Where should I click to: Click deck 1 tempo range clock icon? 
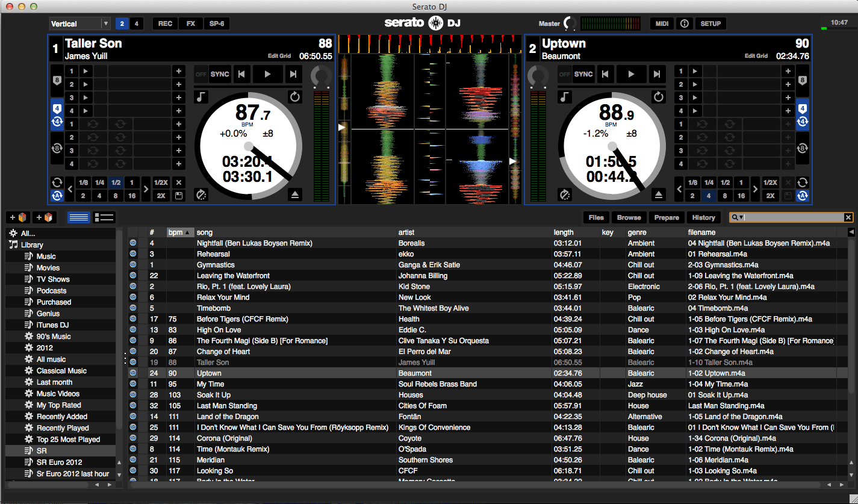coord(201,194)
